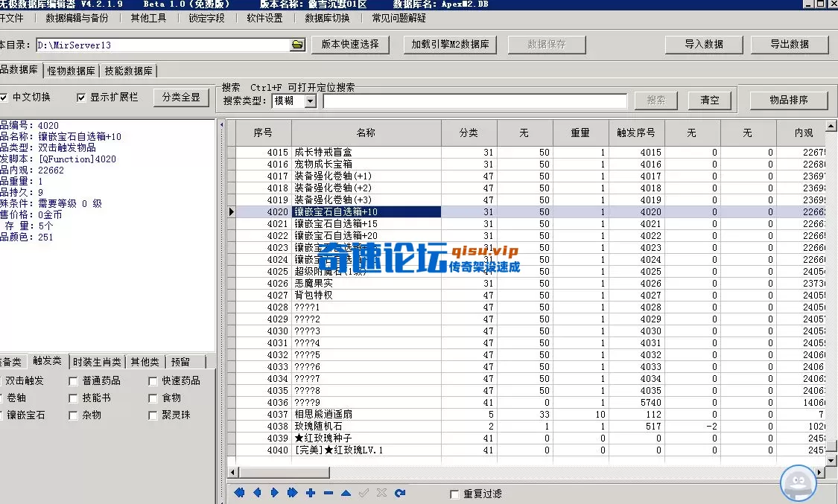Enable the 重复过滤 filter checkbox
Screen dimensions: 838x504
tap(454, 493)
